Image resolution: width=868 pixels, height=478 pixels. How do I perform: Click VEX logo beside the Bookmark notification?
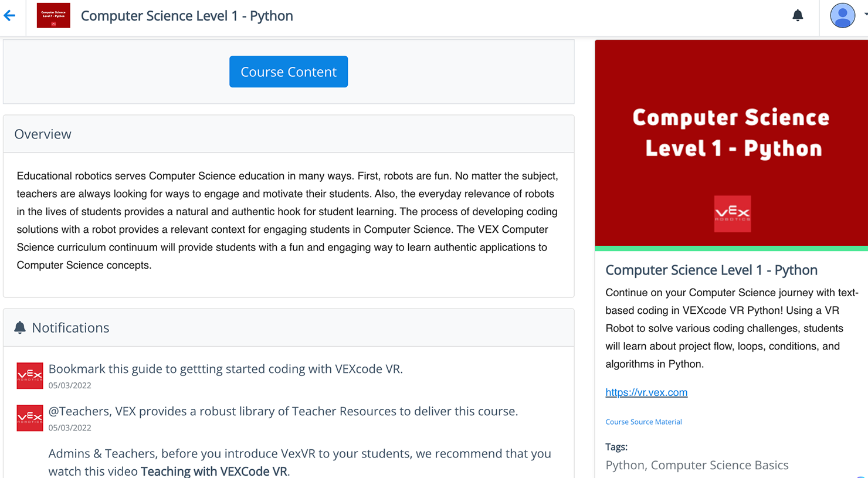pyautogui.click(x=30, y=376)
